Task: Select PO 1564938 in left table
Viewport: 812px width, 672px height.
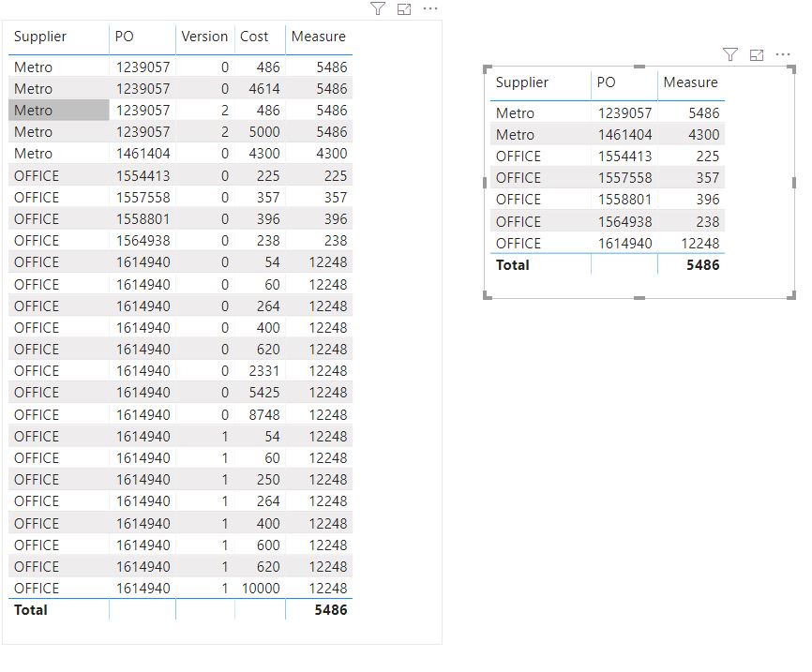Action: pos(143,241)
